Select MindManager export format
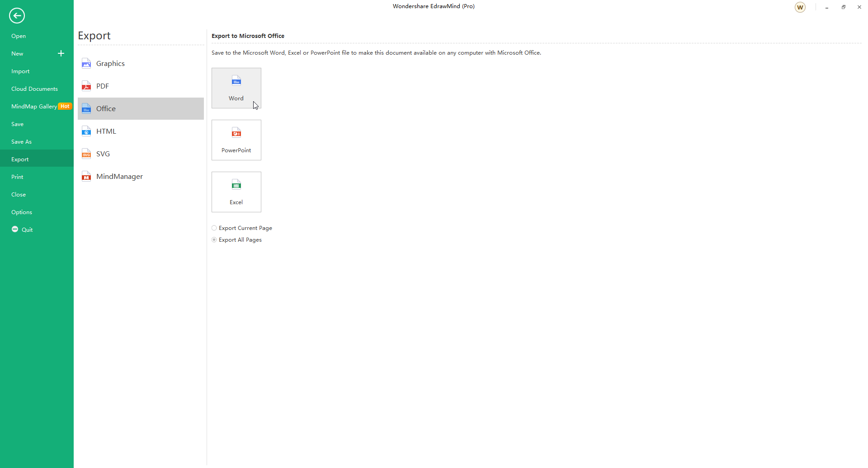This screenshot has width=868, height=468. [141, 177]
